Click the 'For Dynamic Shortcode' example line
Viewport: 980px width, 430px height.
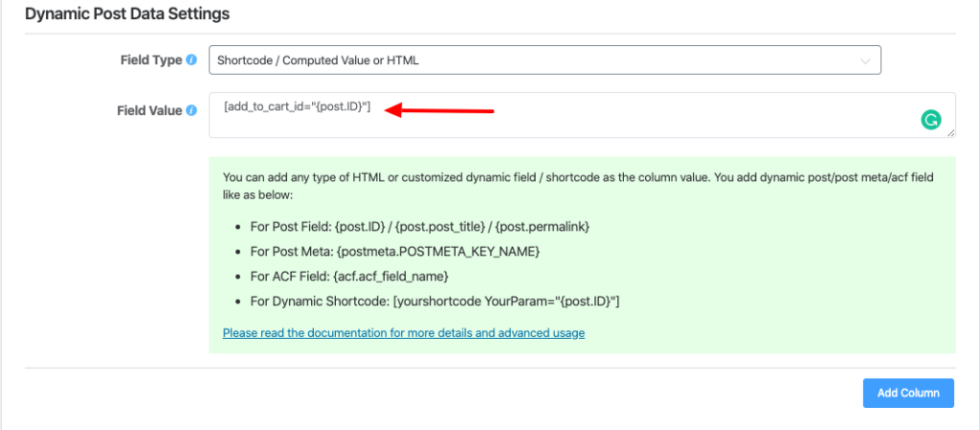click(x=434, y=302)
